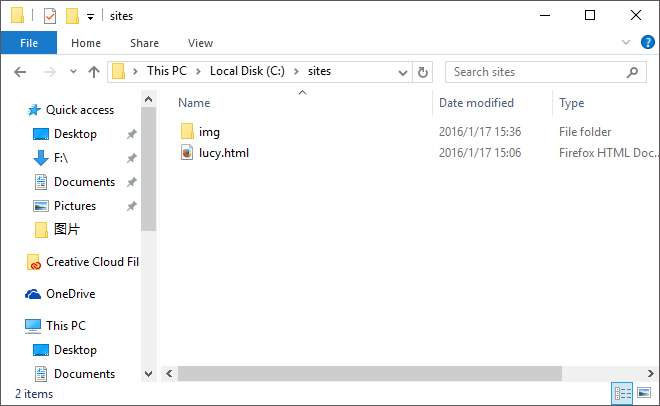The width and height of the screenshot is (660, 406).
Task: Click the New folder icon in title bar
Action: 72,16
